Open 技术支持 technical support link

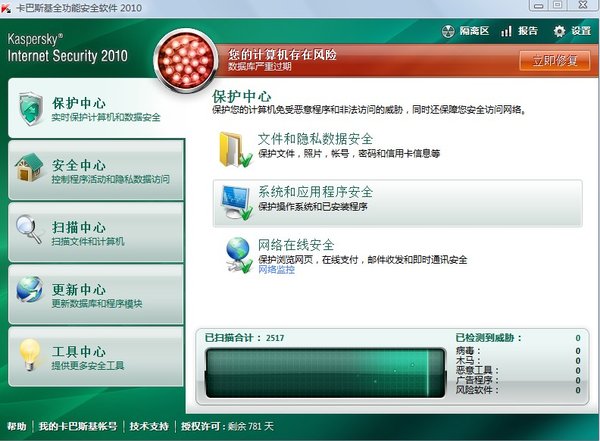click(149, 426)
